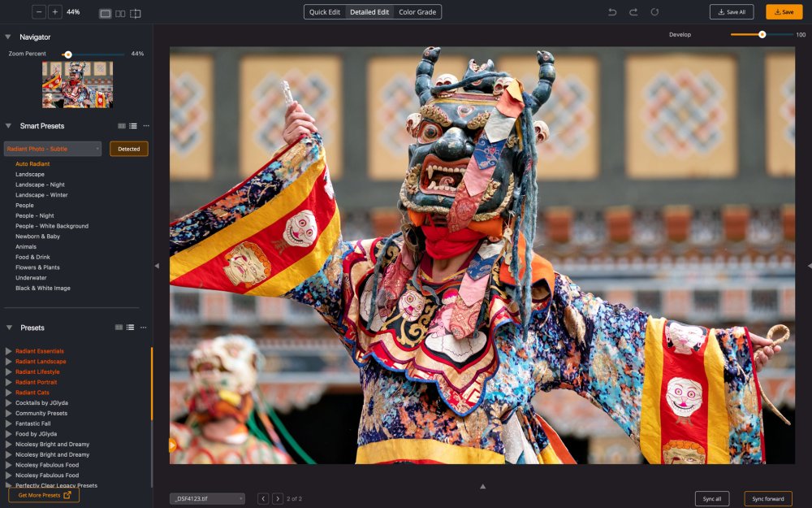Expand Radiant Portrait preset group

click(8, 382)
